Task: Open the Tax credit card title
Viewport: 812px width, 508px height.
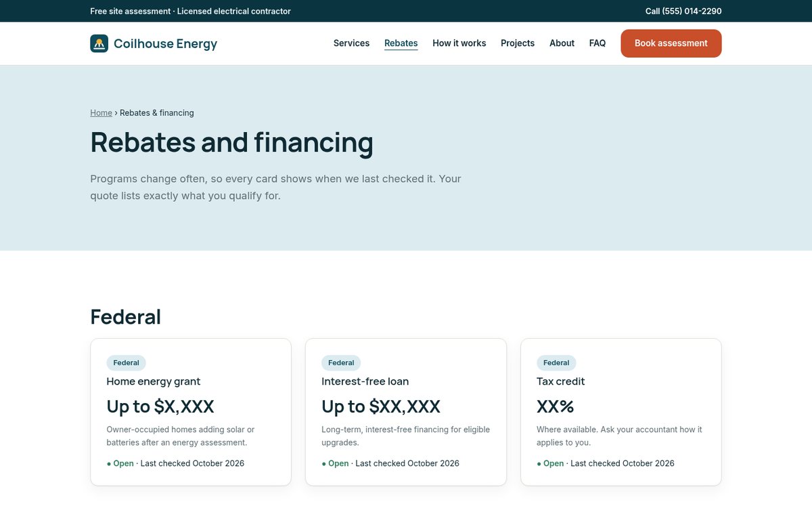Action: [561, 381]
